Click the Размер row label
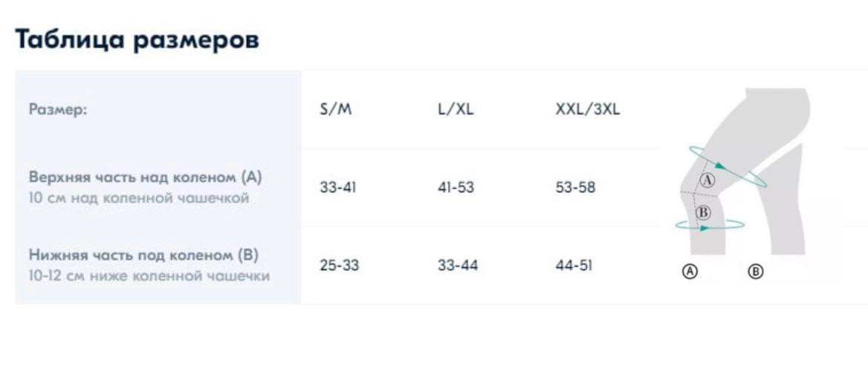This screenshot has height=372, width=868. 58,109
